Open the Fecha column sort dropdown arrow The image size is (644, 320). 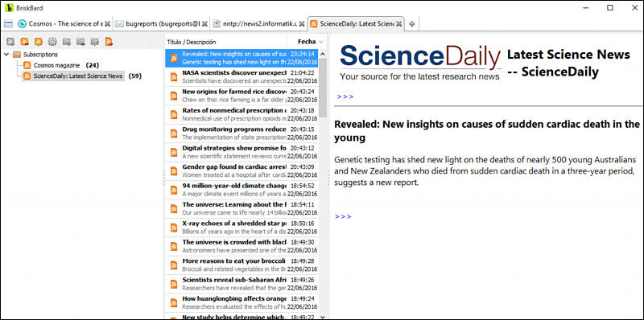point(320,42)
